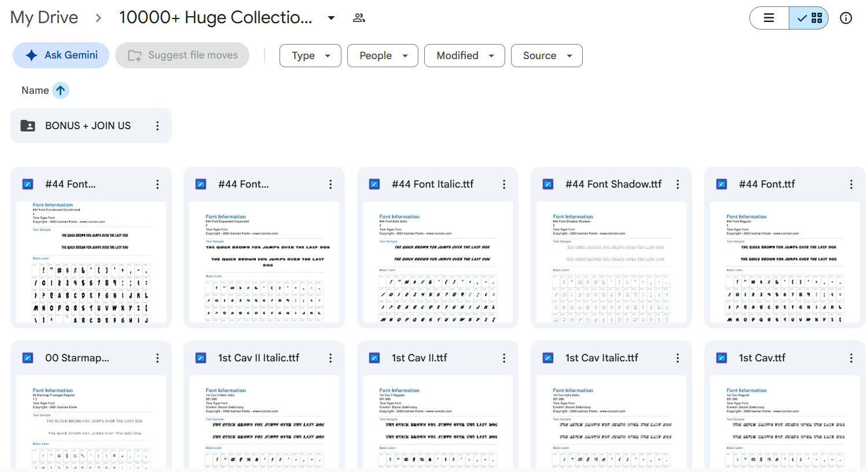Select the file name #44 Font Shadow.ttf
The height and width of the screenshot is (472, 868).
coord(613,184)
